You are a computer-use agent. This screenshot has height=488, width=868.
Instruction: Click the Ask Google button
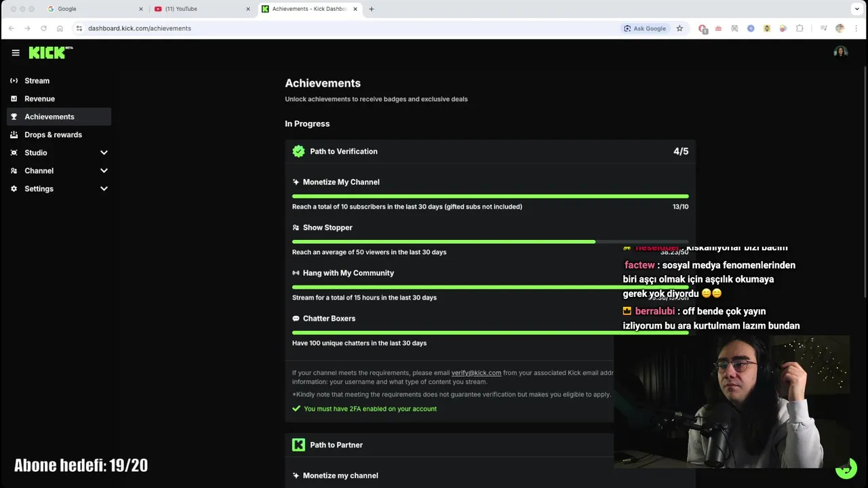(x=645, y=28)
